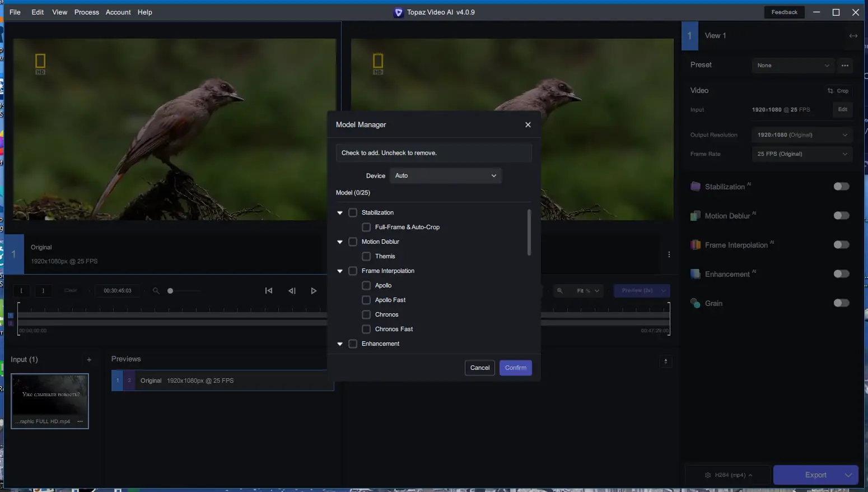The width and height of the screenshot is (868, 492).
Task: Click the Motion Deblur filter icon
Action: (696, 216)
